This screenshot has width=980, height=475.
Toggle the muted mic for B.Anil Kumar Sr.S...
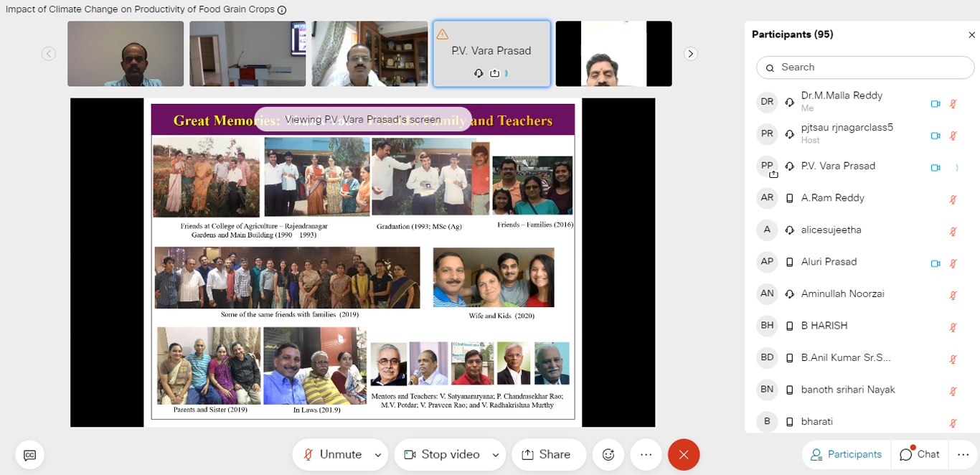tap(953, 359)
